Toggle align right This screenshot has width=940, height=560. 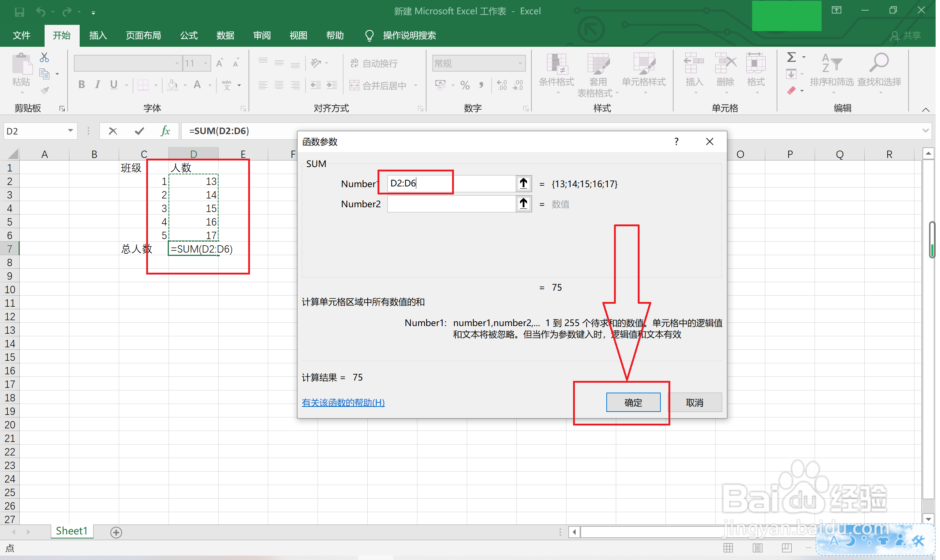pyautogui.click(x=296, y=85)
